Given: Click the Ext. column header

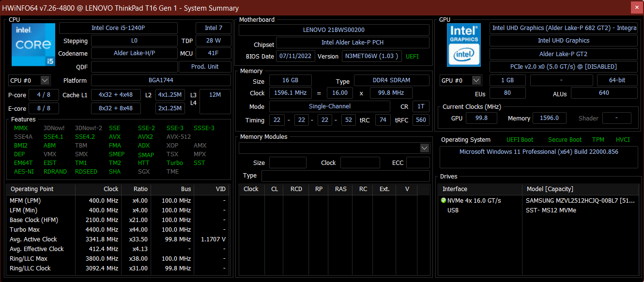Looking at the screenshot, I should 384,189.
